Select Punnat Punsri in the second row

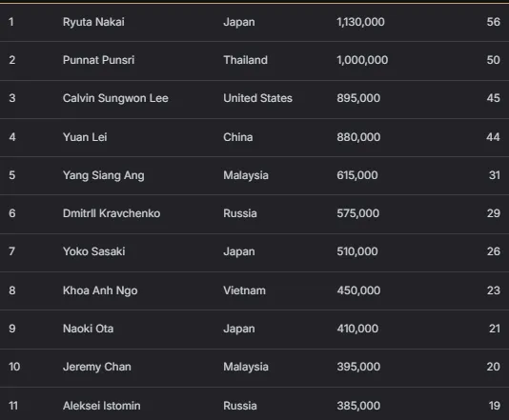pos(98,60)
